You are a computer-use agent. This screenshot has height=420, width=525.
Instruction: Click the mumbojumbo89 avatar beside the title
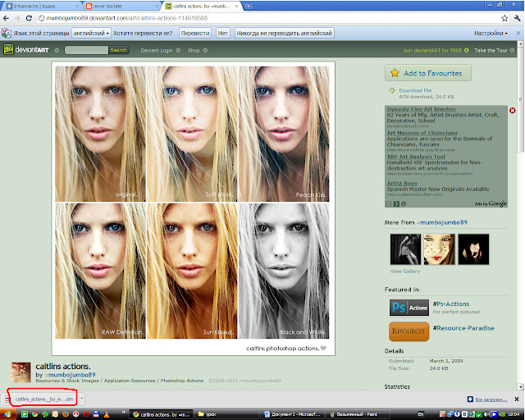tap(21, 372)
